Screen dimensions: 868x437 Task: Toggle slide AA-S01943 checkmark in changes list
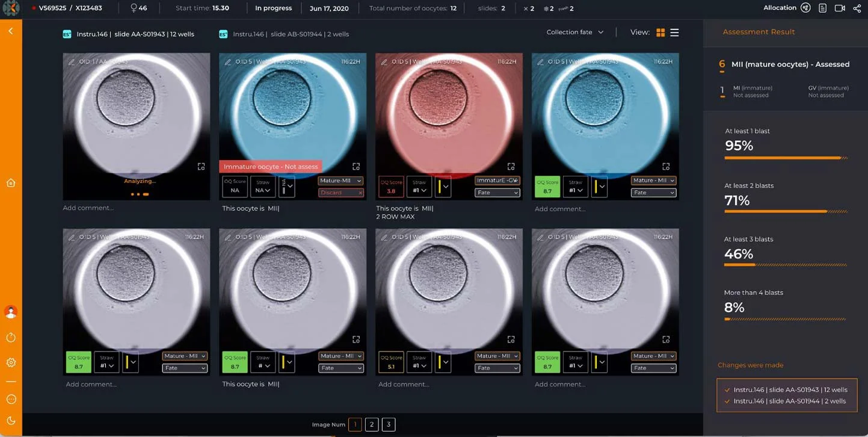coord(728,390)
